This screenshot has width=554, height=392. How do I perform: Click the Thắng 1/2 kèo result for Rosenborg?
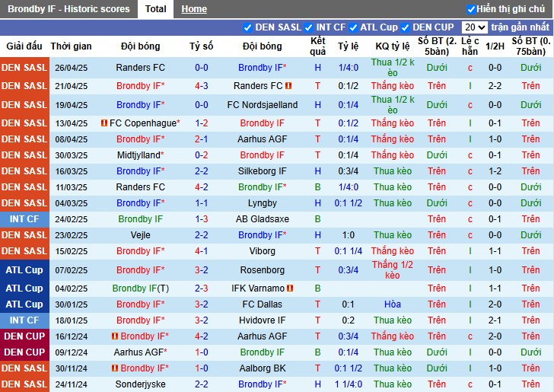click(393, 270)
